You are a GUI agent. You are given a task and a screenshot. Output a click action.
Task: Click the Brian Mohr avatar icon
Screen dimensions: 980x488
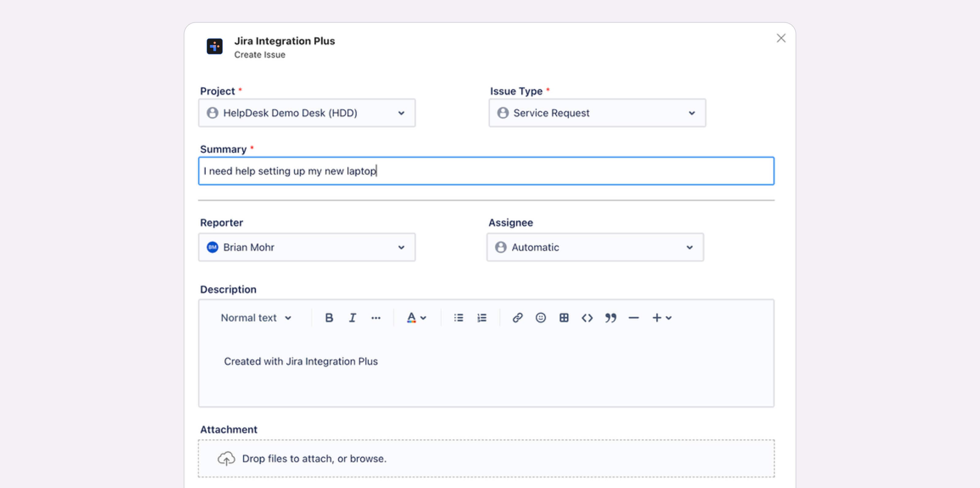point(212,247)
